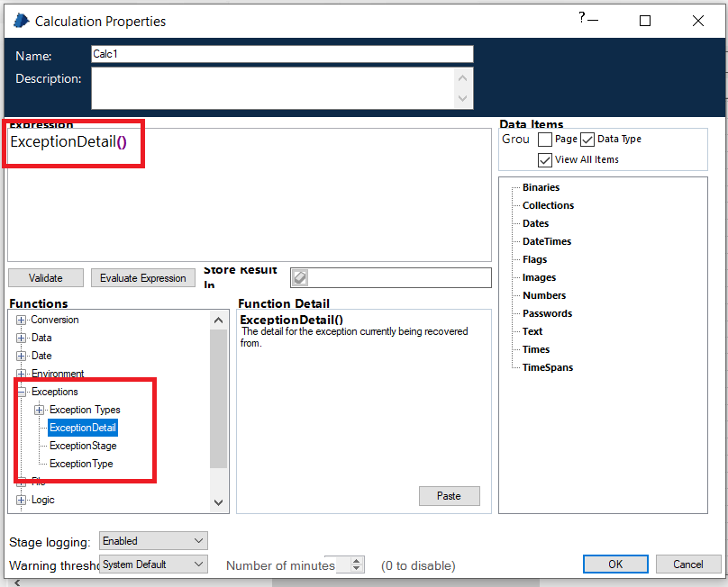728x587 pixels.
Task: Toggle the Page grouping checkbox
Action: click(545, 140)
